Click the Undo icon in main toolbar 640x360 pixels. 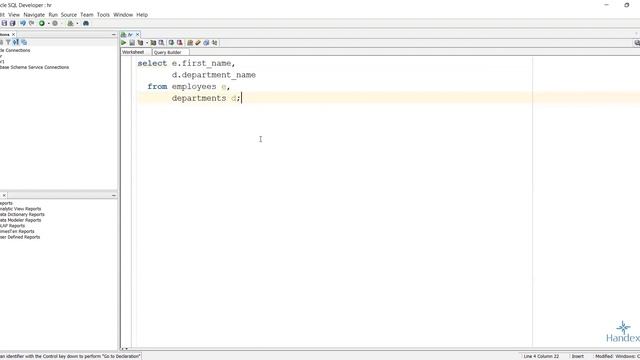click(x=23, y=23)
